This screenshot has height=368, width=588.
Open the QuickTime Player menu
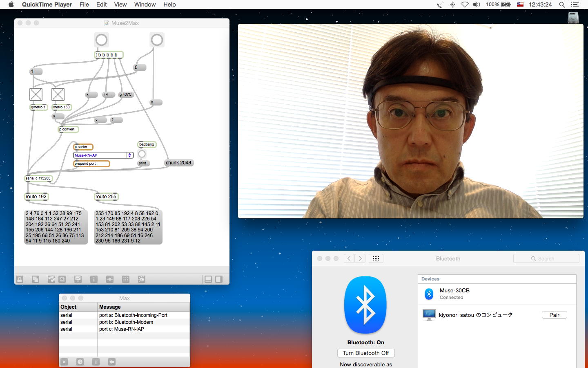tap(47, 4)
